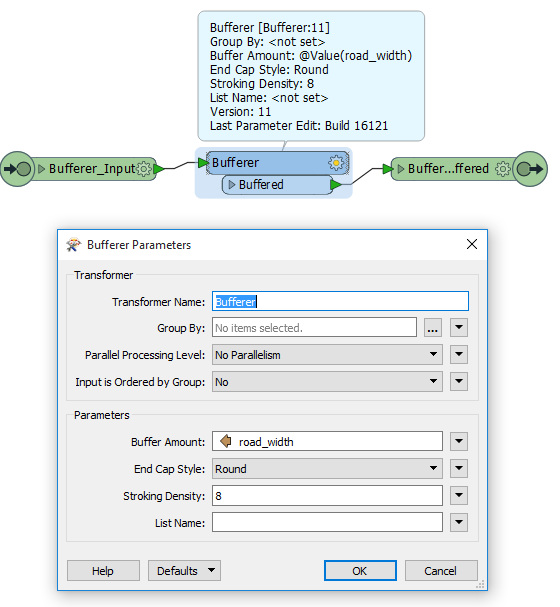This screenshot has width=560, height=607.
Task: Open Stroking Density options arrow menu
Action: (x=459, y=496)
